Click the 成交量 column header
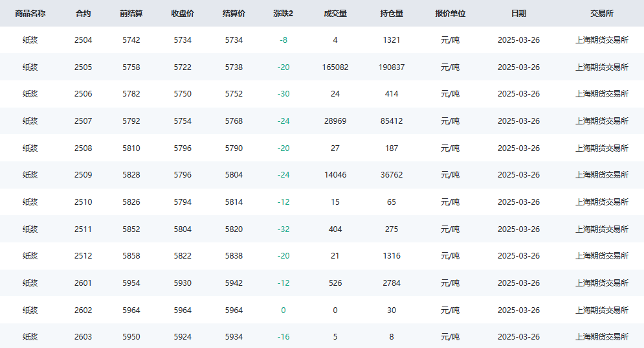This screenshot has height=348, width=644. [335, 14]
